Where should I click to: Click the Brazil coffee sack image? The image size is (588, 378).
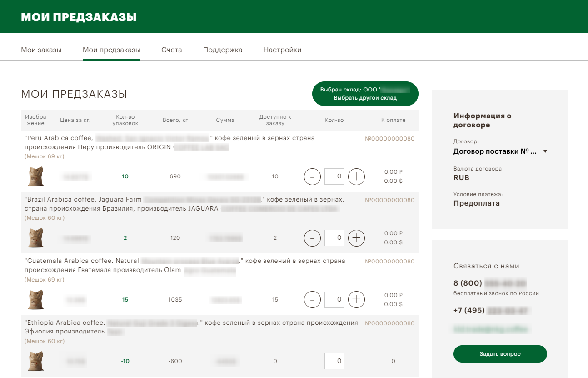point(35,238)
